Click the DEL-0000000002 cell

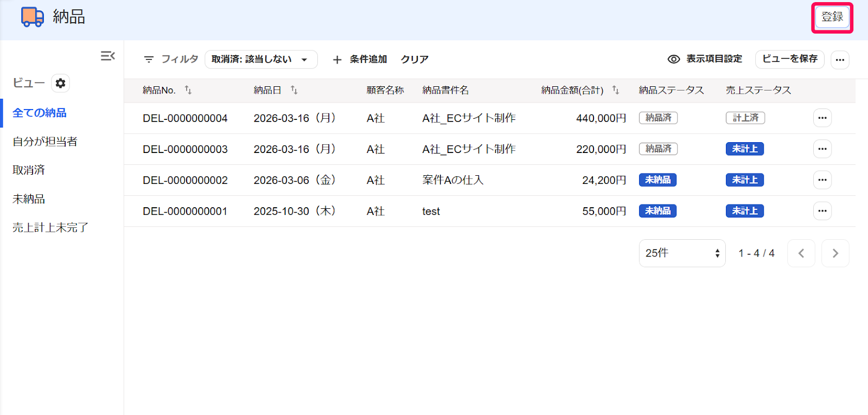[185, 180]
